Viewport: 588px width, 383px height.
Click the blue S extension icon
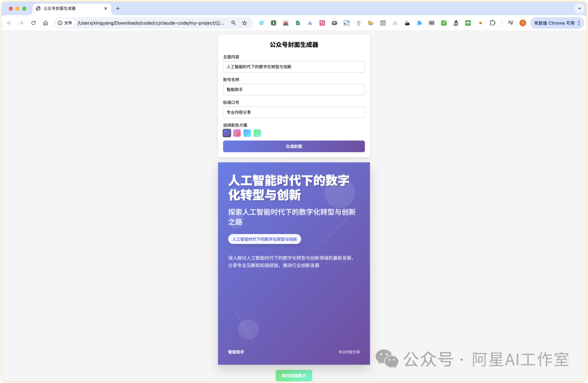coord(346,23)
